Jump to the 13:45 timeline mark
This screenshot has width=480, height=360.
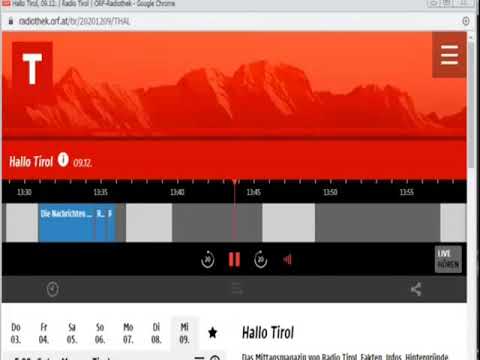(254, 192)
